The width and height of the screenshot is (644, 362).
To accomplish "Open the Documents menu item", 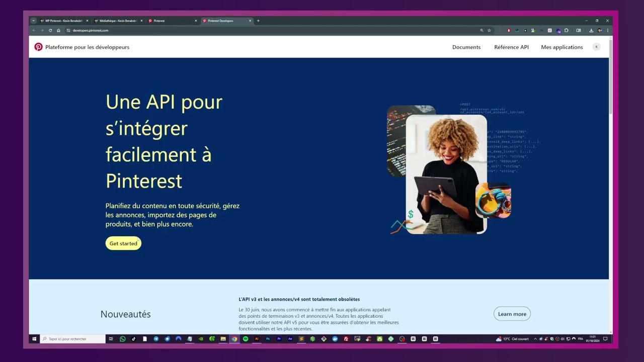I will click(466, 47).
